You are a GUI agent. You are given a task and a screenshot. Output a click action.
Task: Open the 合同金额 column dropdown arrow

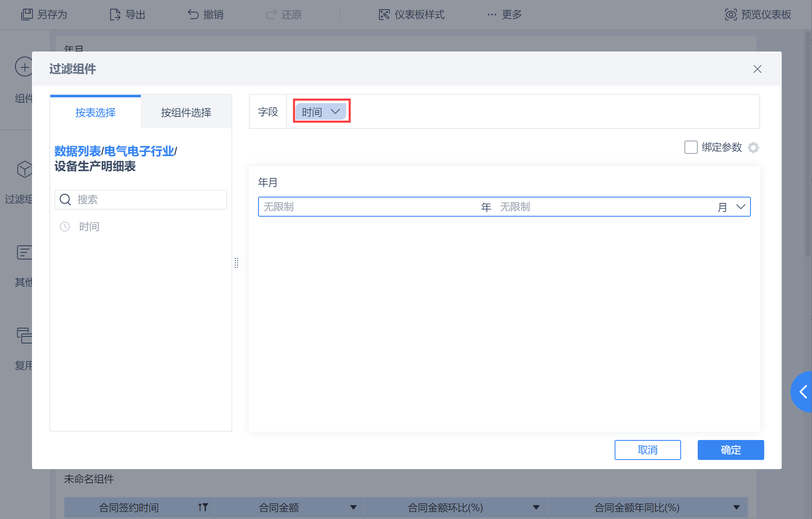[x=353, y=507]
